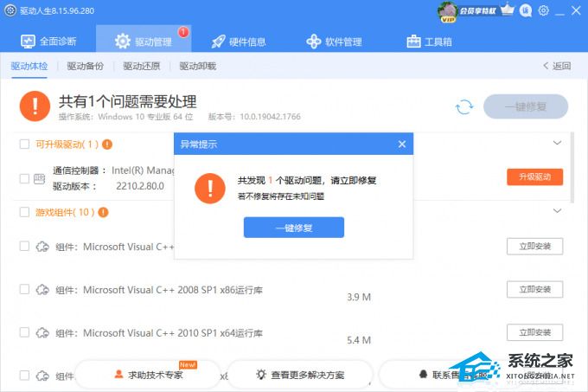Tick the 游戏组件 group checkbox
This screenshot has height=392, width=588.
(24, 212)
